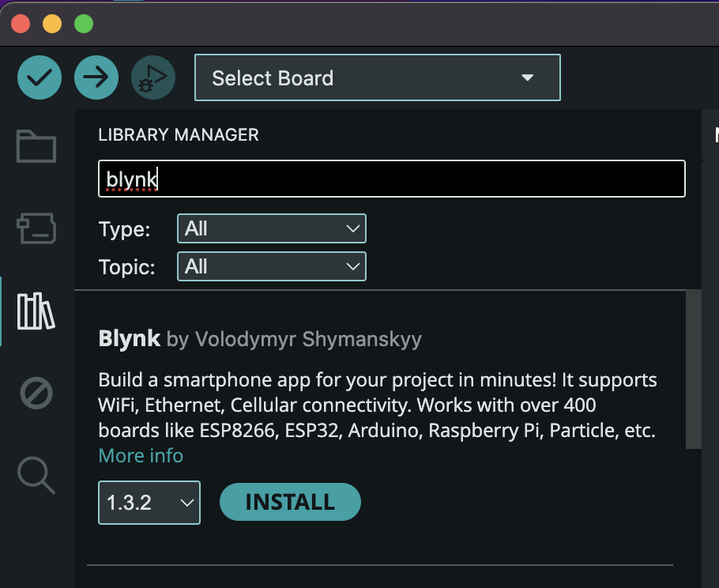This screenshot has width=719, height=588.
Task: Open the Type filter dropdown
Action: [x=271, y=229]
